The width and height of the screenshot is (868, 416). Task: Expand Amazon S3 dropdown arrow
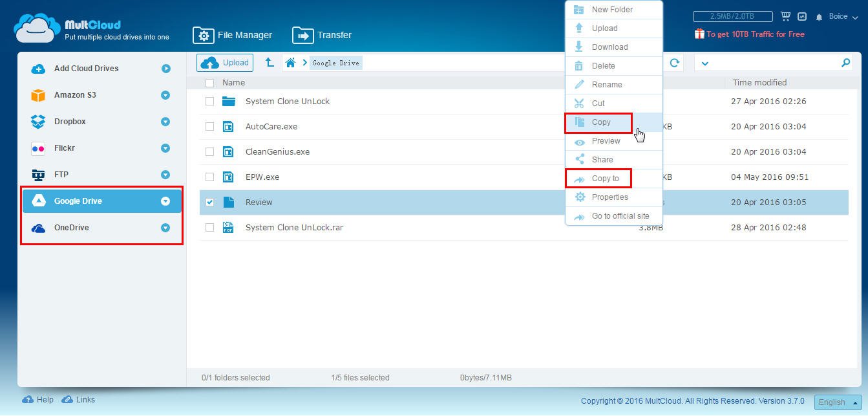[165, 95]
